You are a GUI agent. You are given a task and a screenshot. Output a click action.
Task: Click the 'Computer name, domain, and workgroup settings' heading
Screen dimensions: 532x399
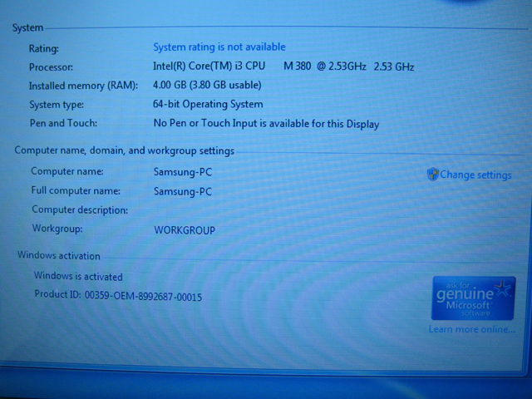click(124, 150)
